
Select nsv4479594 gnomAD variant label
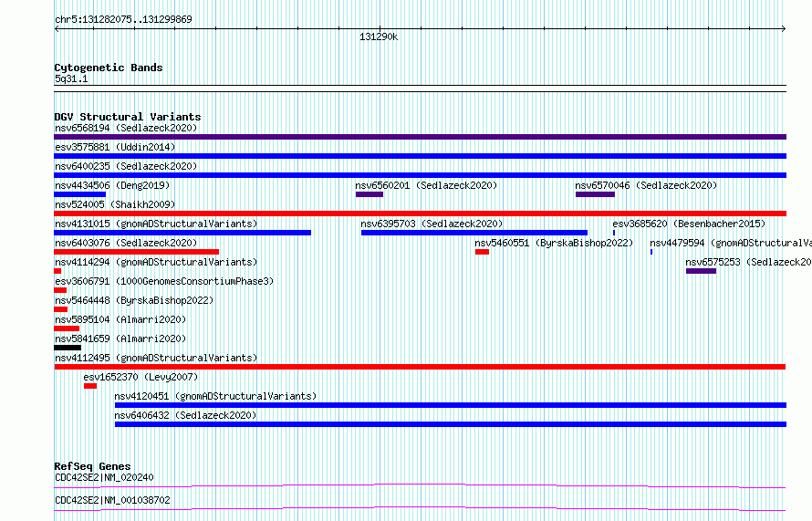pos(731,243)
